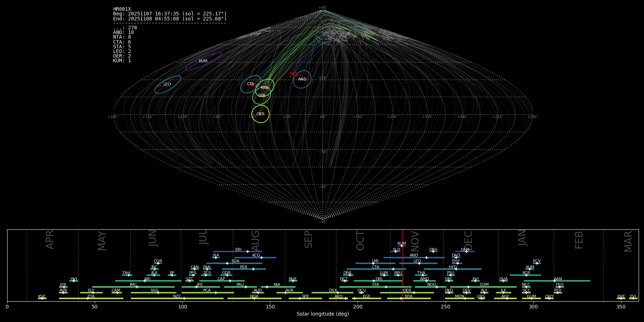Select the URS shower marker in timeline
The width and height of the screenshot is (644, 322).
(482, 298)
